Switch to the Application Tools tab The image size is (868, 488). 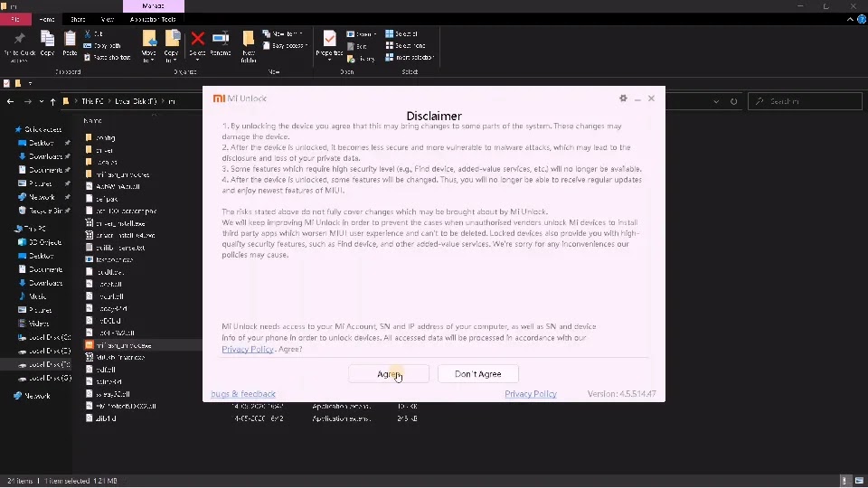(153, 19)
